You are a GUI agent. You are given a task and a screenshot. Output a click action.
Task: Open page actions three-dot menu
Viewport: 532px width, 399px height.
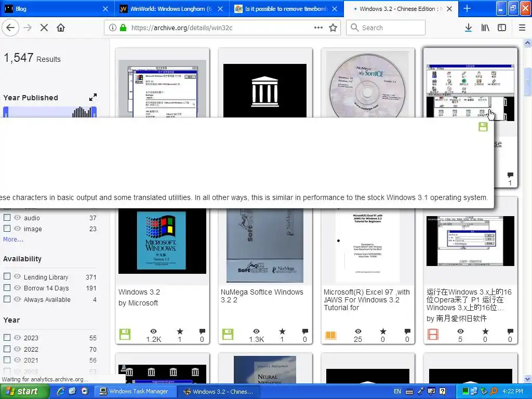click(318, 28)
